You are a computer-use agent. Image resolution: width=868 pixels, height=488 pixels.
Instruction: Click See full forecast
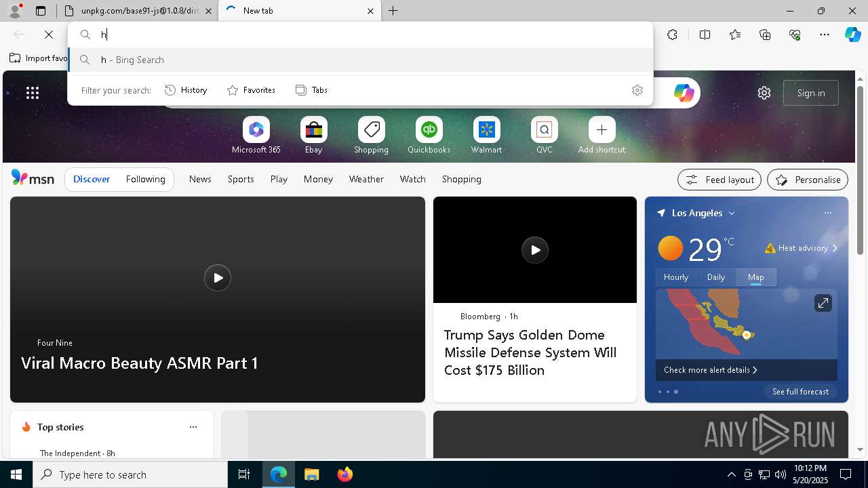click(800, 392)
